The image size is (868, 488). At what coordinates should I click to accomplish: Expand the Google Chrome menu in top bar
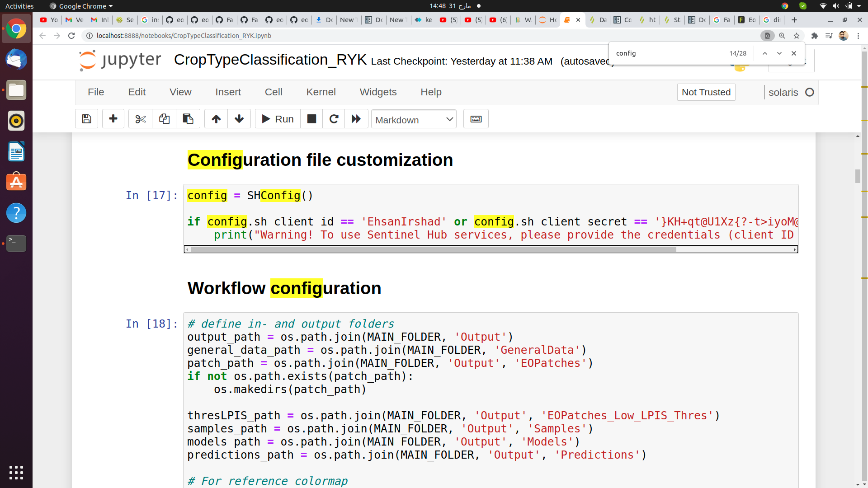click(x=80, y=6)
